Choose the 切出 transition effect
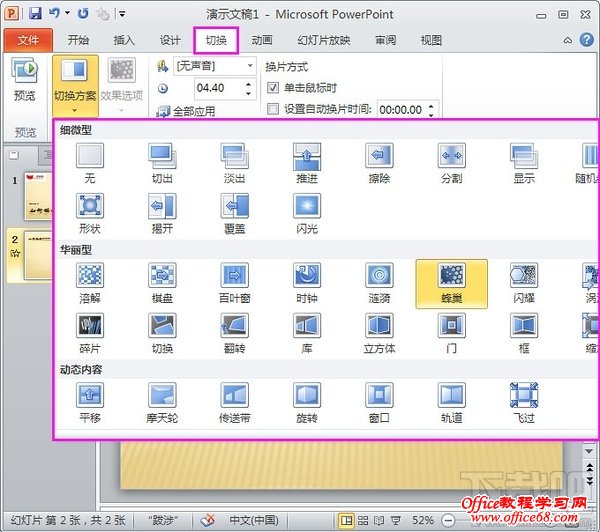The width and height of the screenshot is (600, 532). point(162,163)
